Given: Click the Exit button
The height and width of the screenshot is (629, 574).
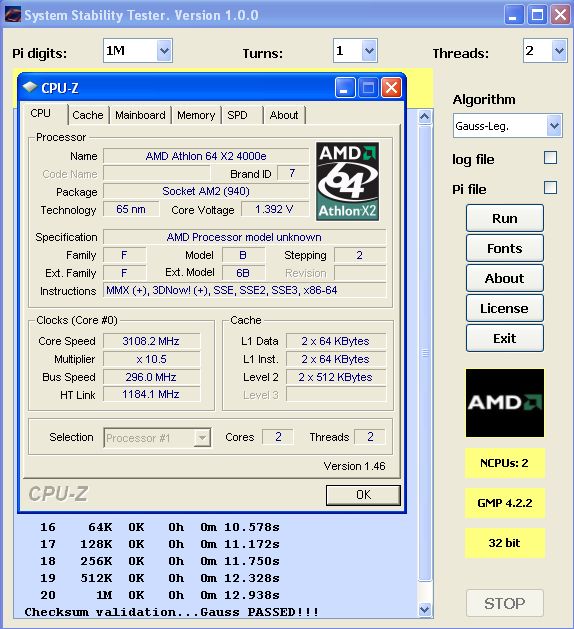Looking at the screenshot, I should (505, 338).
